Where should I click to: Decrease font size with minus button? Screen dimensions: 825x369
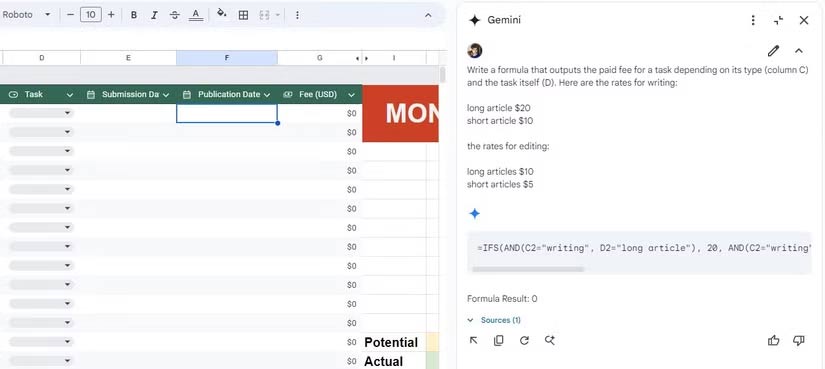point(71,15)
